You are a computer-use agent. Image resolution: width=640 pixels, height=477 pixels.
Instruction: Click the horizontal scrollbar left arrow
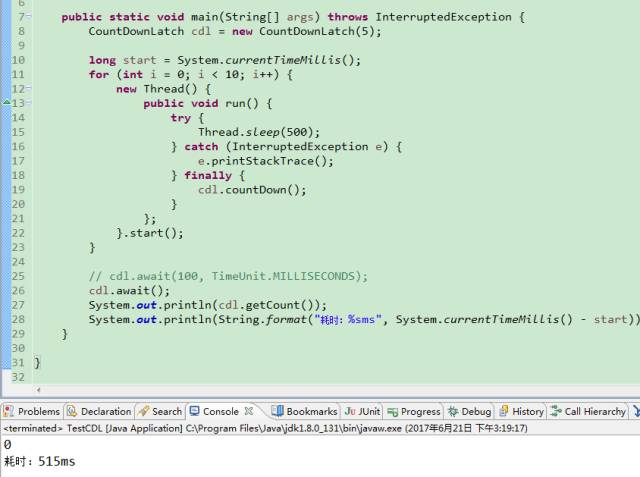38,390
